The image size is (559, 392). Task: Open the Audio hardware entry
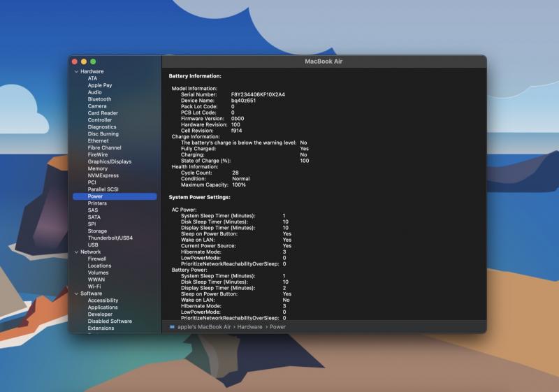(x=95, y=92)
